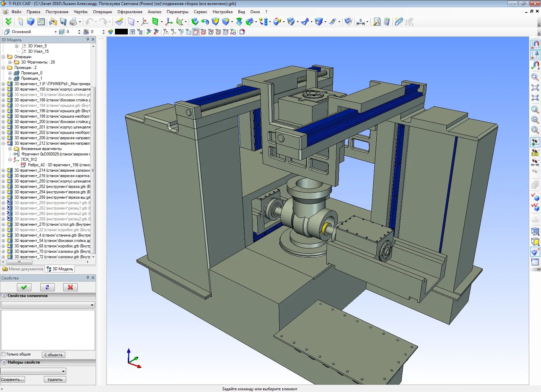Click the Сохранить... button

13,379
